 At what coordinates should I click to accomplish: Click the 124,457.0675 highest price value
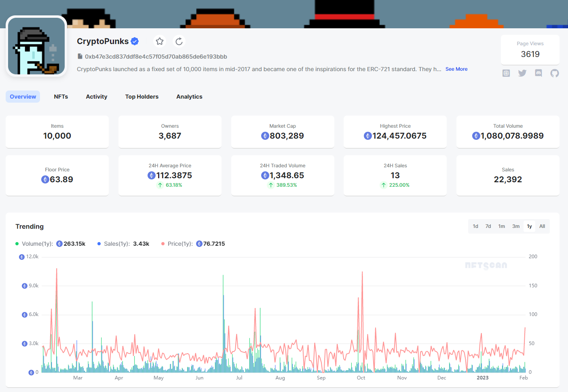coord(399,136)
